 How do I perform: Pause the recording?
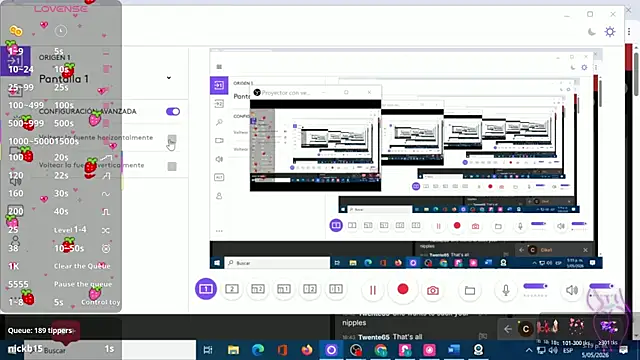373,290
